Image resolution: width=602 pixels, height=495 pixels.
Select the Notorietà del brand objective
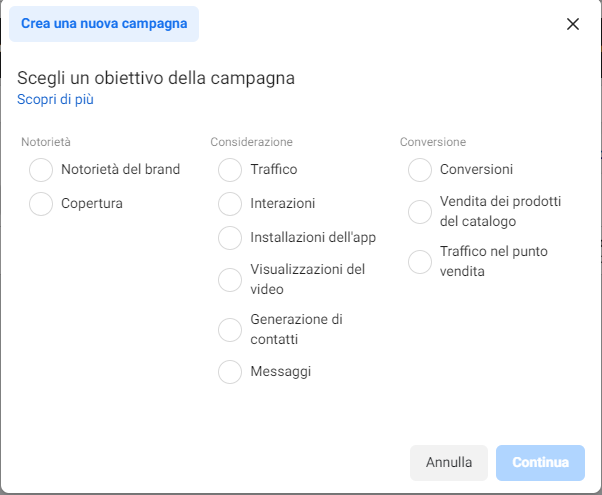pyautogui.click(x=41, y=170)
